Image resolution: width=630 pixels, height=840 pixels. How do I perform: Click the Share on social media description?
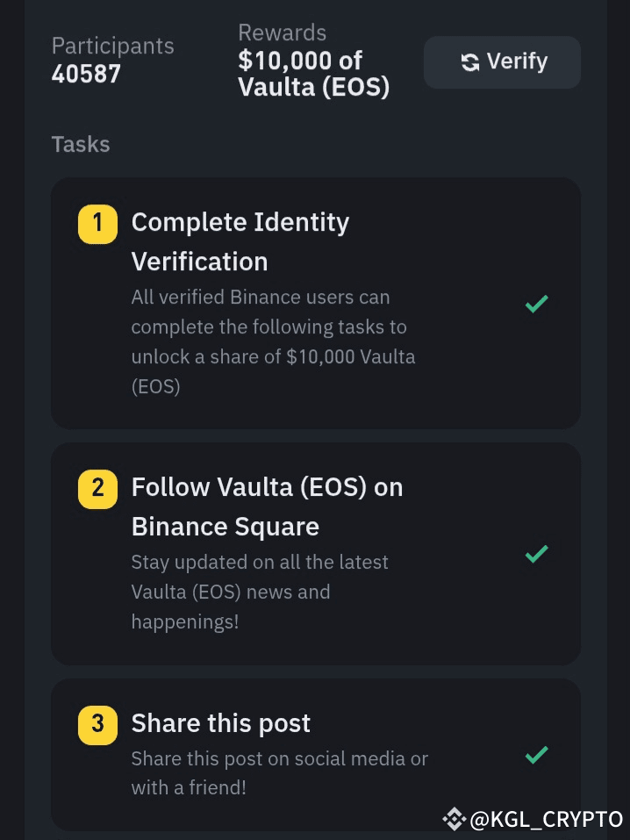(x=279, y=772)
